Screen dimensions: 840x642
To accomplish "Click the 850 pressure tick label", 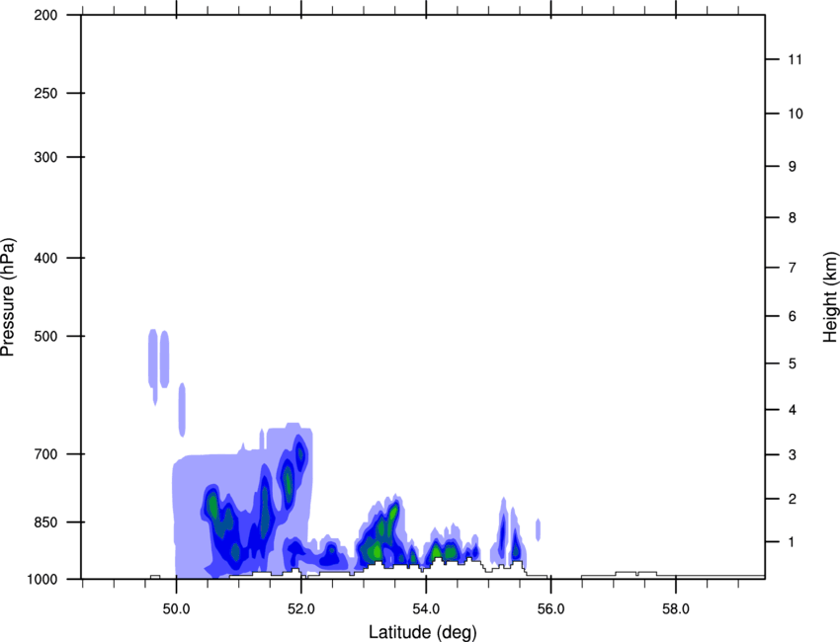I will [x=45, y=522].
